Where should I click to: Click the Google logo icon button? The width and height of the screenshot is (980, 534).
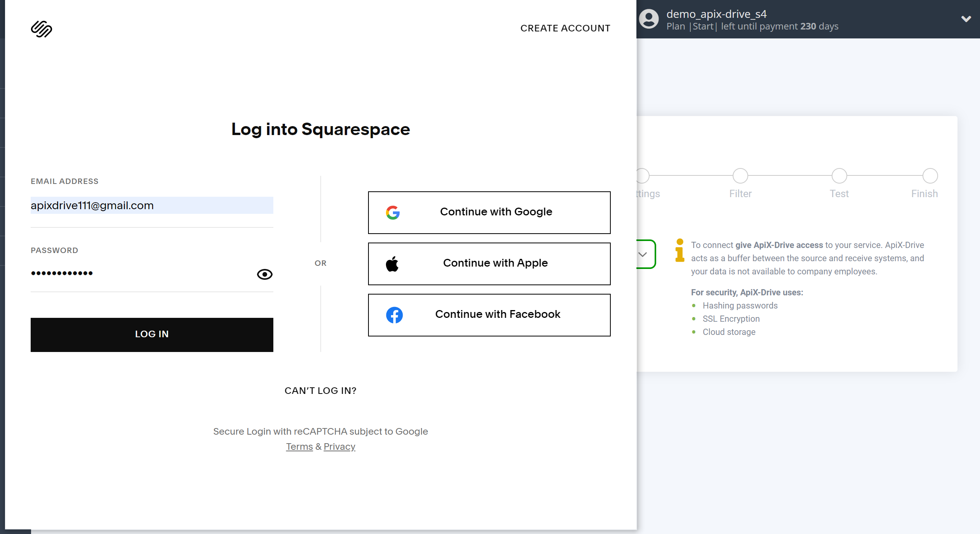393,212
